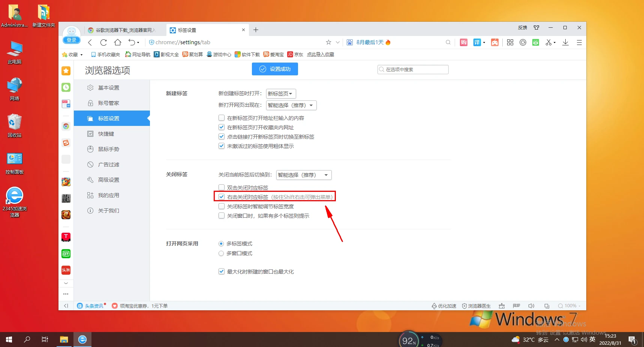644x347 pixels.
Task: Open 关于我们 settings section
Action: 112,211
